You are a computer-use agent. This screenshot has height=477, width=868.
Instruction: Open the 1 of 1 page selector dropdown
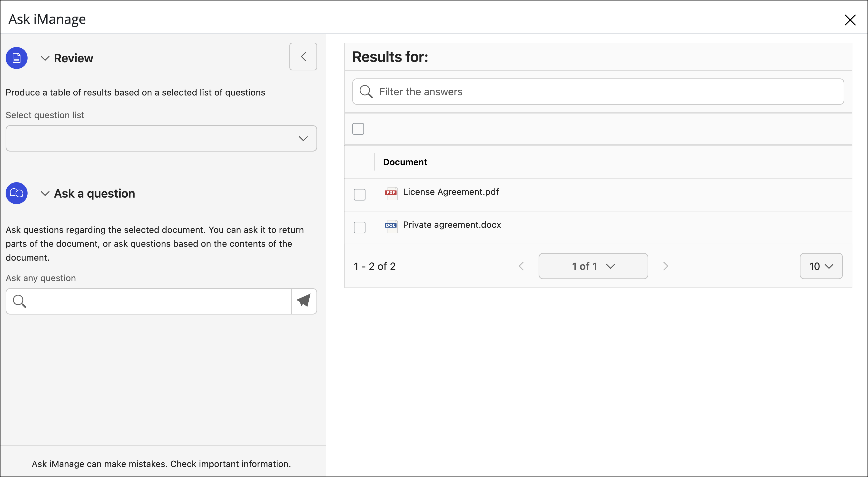593,266
